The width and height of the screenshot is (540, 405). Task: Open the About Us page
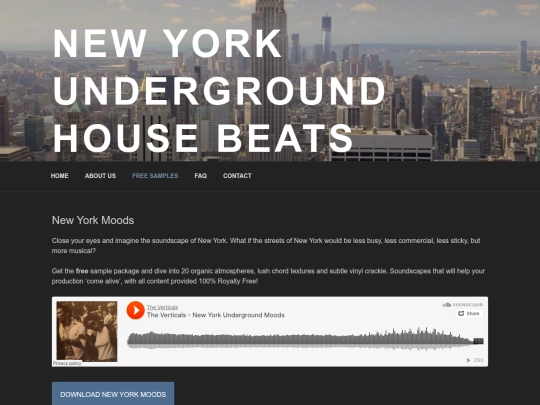coord(100,176)
